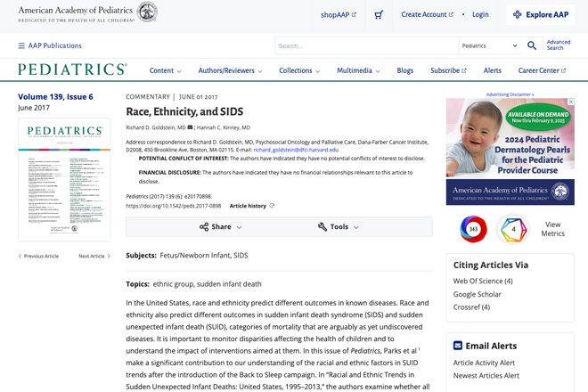Viewport: 588px width, 392px height.
Task: Click the article DOI link
Action: click(173, 206)
